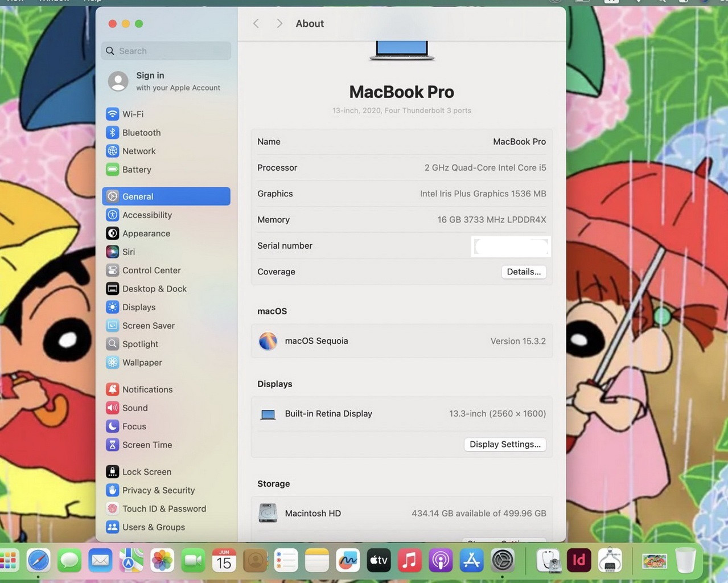This screenshot has width=728, height=583.
Task: Select Control Center in the sidebar
Action: [x=166, y=270]
